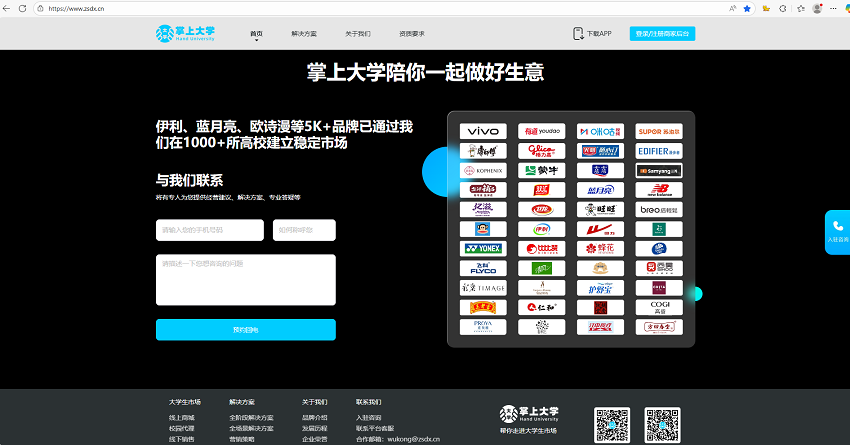Screen dimensions: 850x445
Task: Click the SUPOR 苏泊尔 brand logo
Action: click(659, 131)
